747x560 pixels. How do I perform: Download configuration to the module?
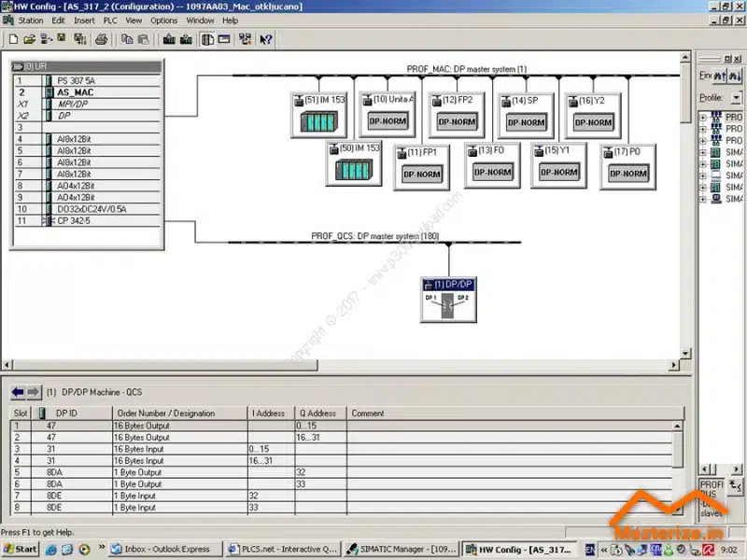coord(169,38)
